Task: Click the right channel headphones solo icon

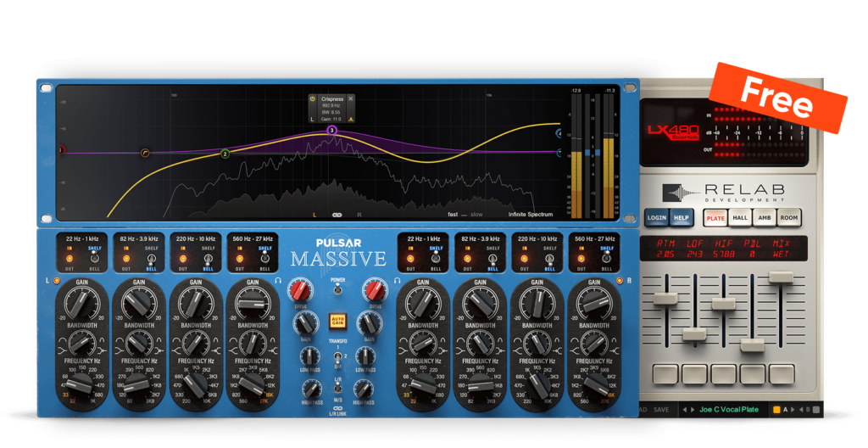Action: [x=397, y=281]
